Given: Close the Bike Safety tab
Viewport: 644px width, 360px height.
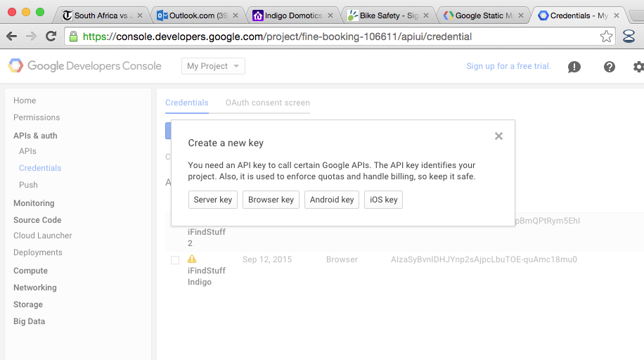Looking at the screenshot, I should point(426,15).
